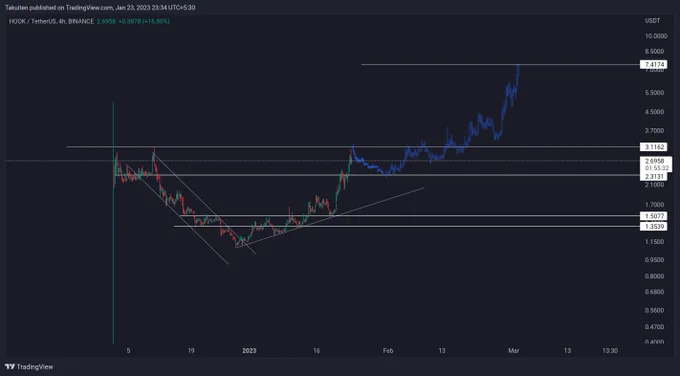Screen dimensions: 680x376
Task: Click the 2.3131 price label
Action: (x=654, y=176)
